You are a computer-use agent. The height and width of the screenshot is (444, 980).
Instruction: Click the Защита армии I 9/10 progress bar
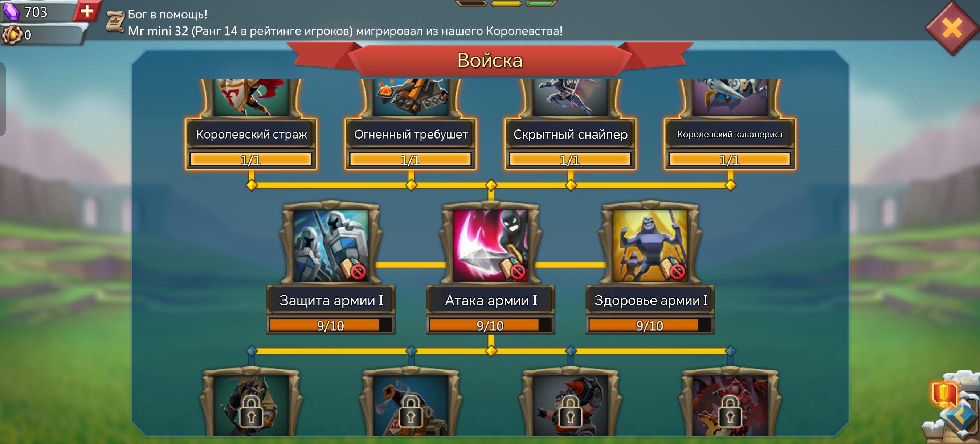[x=331, y=325]
